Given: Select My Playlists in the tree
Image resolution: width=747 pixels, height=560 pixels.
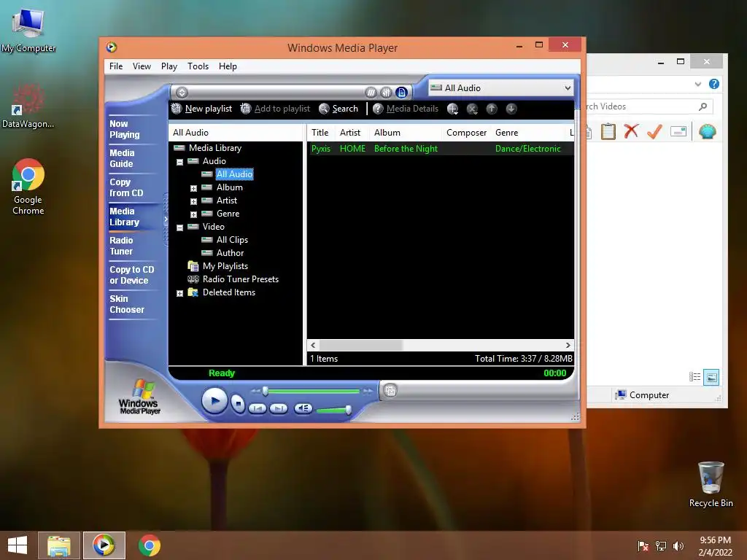Looking at the screenshot, I should 225,266.
